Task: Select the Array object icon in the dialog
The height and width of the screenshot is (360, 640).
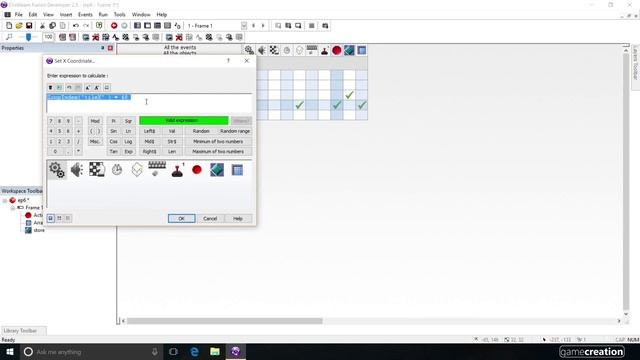Action: [x=237, y=170]
